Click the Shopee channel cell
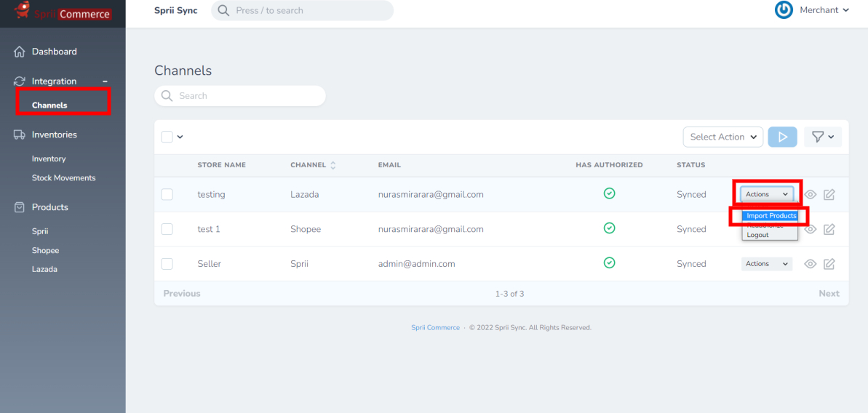The width and height of the screenshot is (868, 413). 306,230
